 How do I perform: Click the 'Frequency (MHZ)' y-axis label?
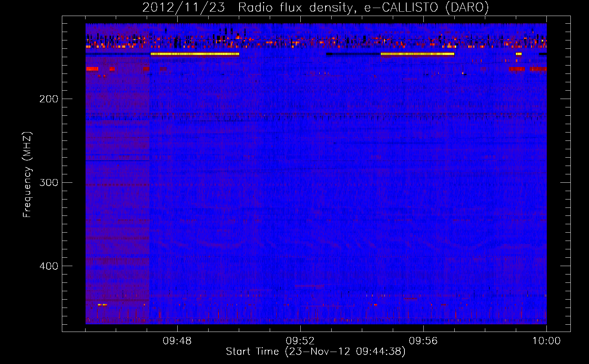(x=27, y=175)
